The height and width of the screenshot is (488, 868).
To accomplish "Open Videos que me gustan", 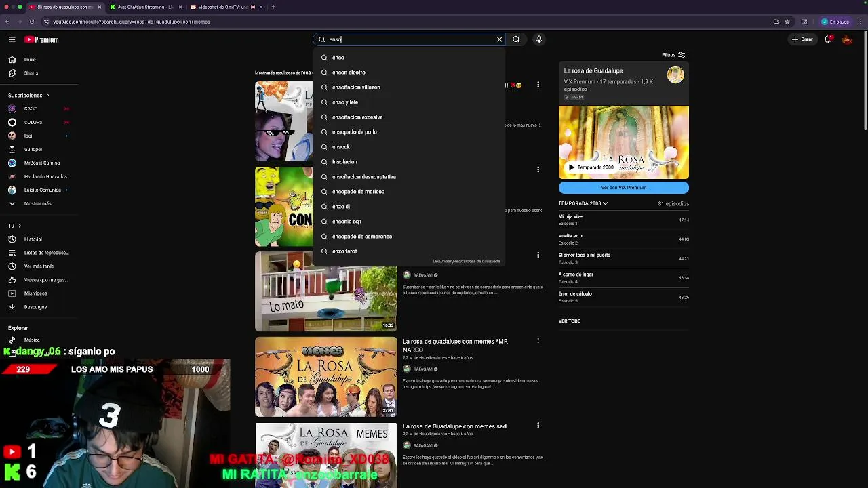I will [x=38, y=280].
